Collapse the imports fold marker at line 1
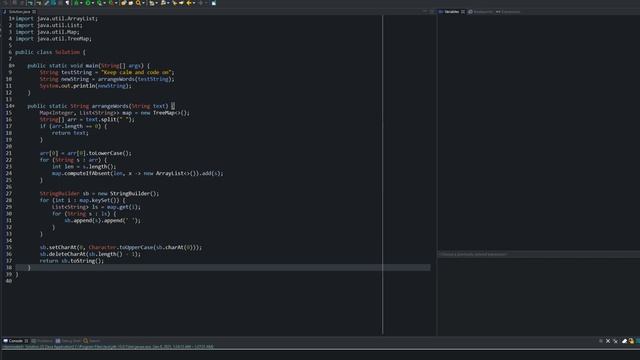The image size is (640, 360). pyautogui.click(x=13, y=18)
